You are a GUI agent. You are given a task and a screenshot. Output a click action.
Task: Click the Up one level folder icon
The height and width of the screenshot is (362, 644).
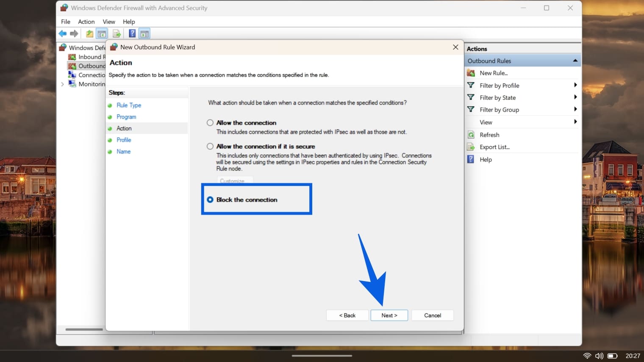[x=89, y=33]
